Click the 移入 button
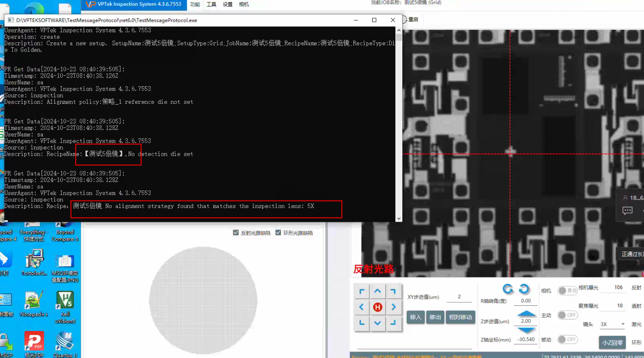 click(x=415, y=317)
